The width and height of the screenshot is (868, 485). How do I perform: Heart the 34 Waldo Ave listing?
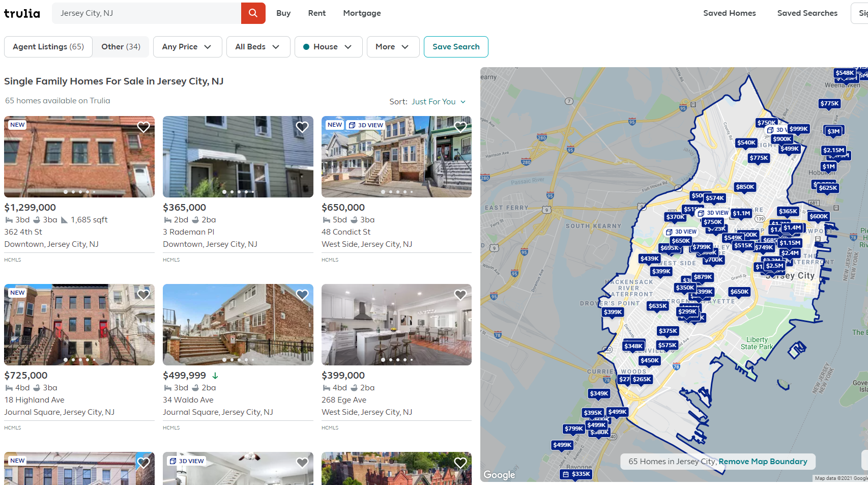(302, 295)
